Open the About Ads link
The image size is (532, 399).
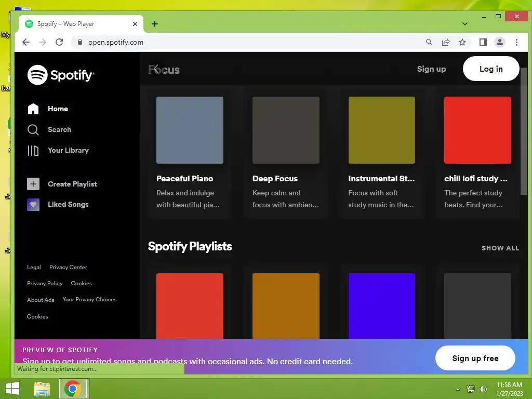click(x=41, y=300)
